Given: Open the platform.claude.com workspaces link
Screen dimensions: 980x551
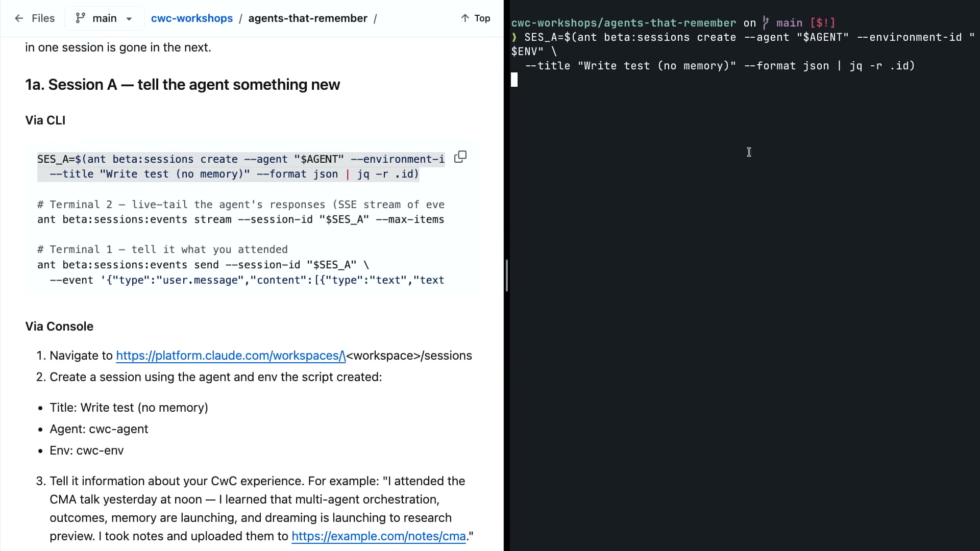Looking at the screenshot, I should click(x=231, y=356).
